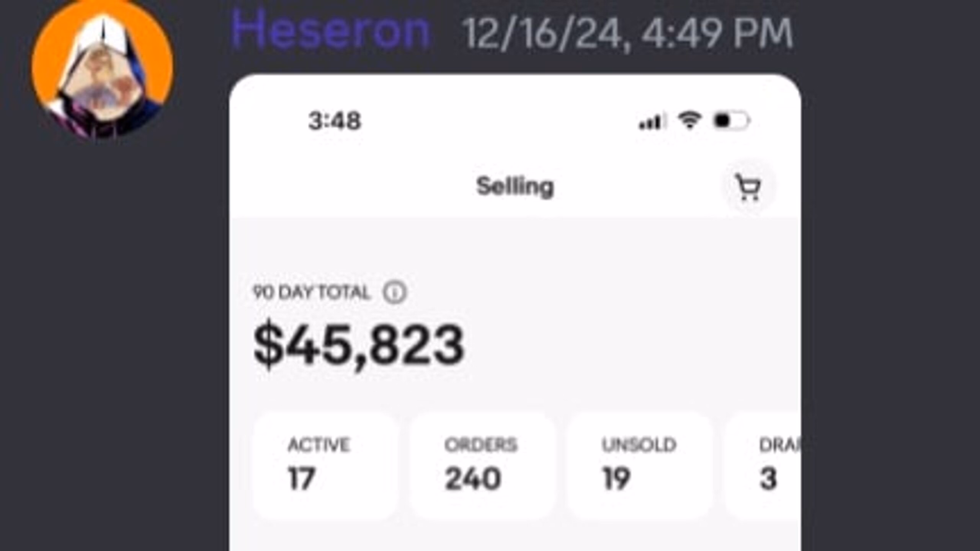The image size is (980, 551).
Task: Click the $45,823 total amount
Action: coord(359,344)
